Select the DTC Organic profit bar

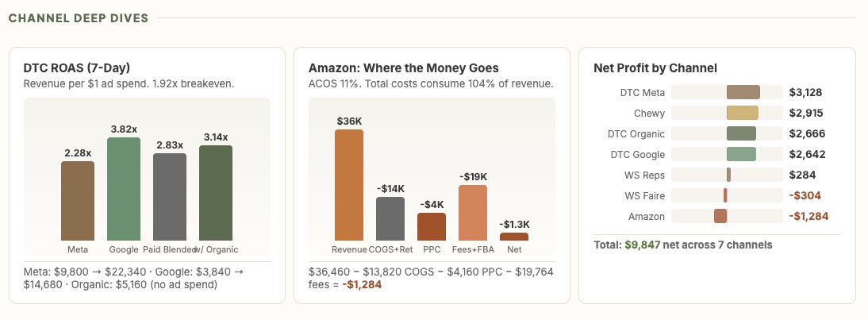tap(742, 133)
